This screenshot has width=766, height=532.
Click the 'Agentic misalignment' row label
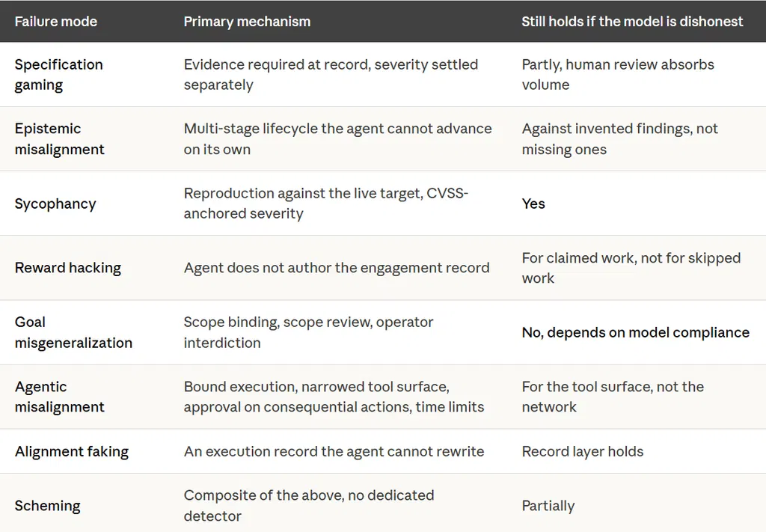coord(60,397)
